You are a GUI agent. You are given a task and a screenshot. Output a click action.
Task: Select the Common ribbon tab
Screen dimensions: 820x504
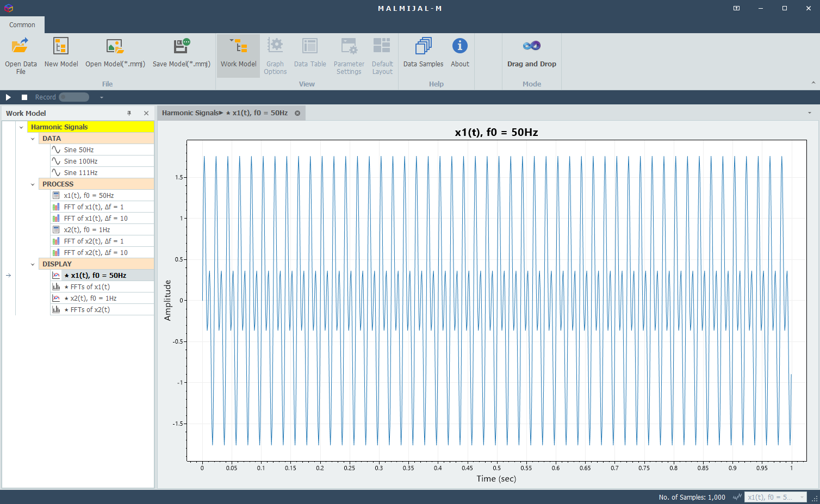(x=22, y=25)
